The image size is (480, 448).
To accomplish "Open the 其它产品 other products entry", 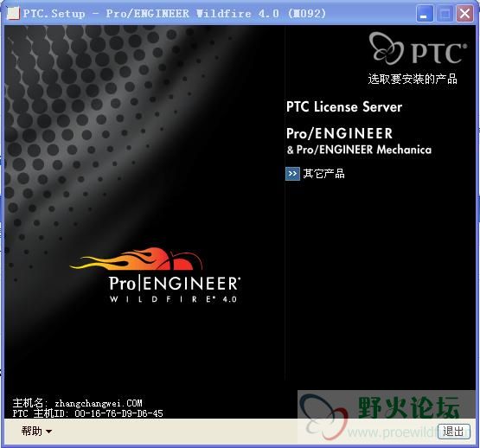I will pyautogui.click(x=323, y=174).
